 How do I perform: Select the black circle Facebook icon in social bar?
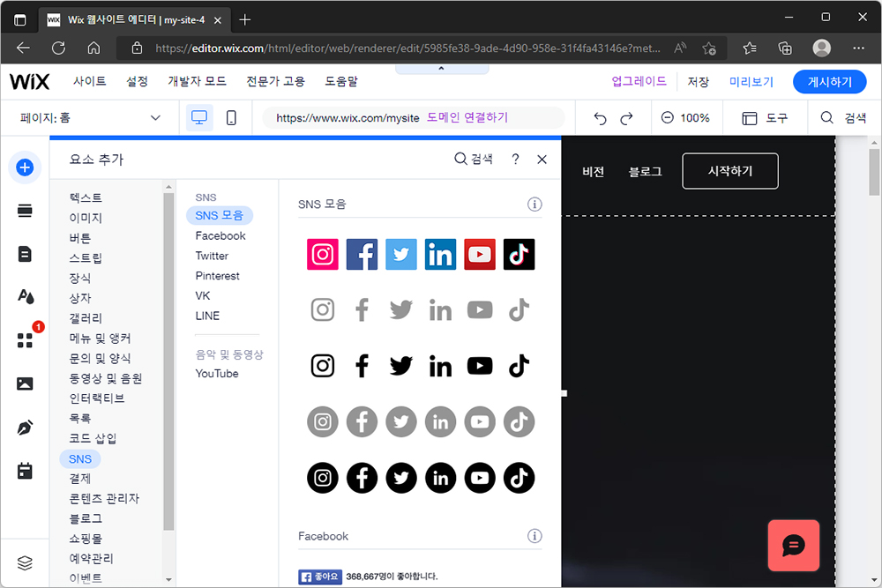point(362,478)
